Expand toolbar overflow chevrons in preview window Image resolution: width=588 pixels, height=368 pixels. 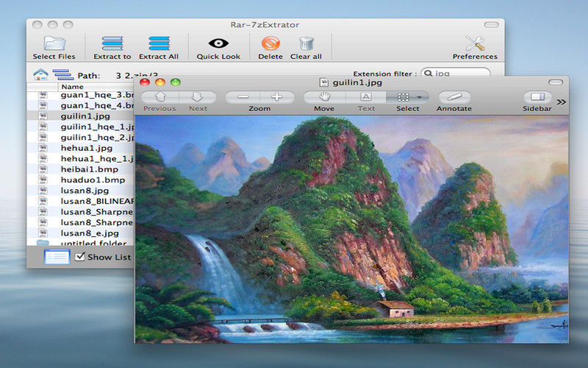point(561,102)
